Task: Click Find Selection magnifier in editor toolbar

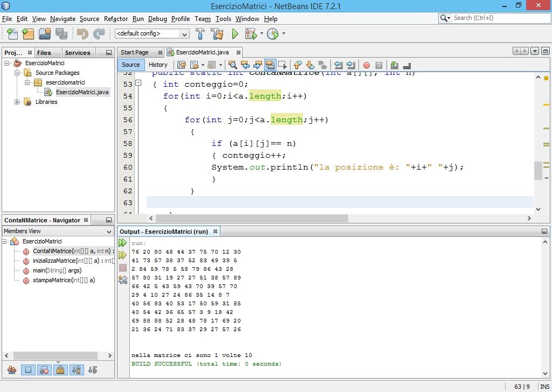Action: pos(233,65)
